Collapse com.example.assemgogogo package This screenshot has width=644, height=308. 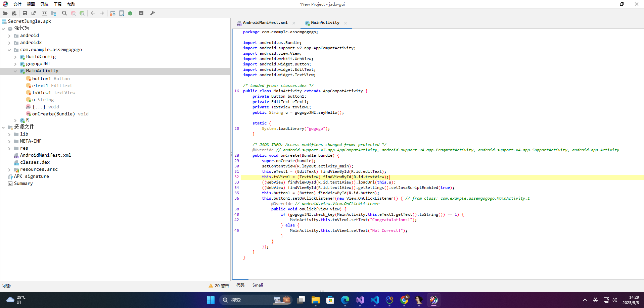pyautogui.click(x=9, y=50)
